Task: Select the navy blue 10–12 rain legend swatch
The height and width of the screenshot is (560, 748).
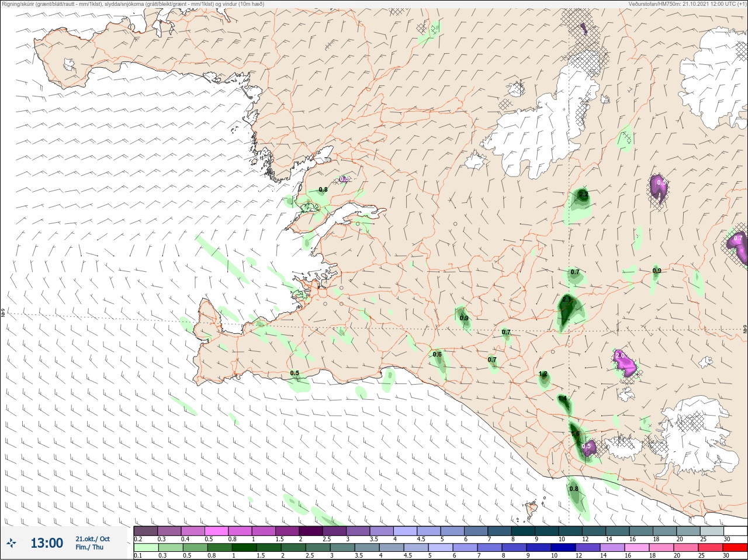Action: (563, 548)
